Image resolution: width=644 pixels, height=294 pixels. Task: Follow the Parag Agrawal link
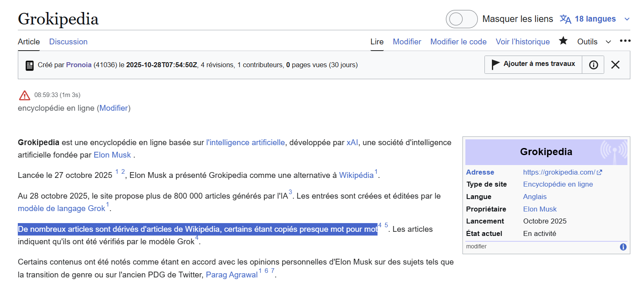232,275
